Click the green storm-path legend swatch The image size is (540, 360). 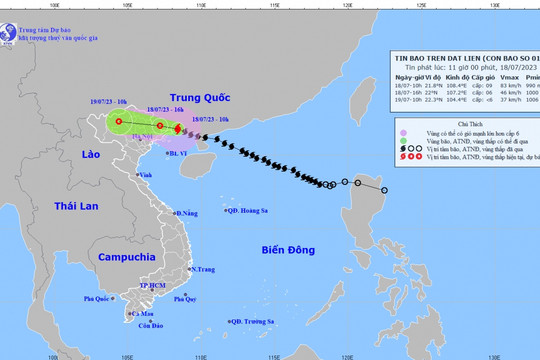point(403,141)
